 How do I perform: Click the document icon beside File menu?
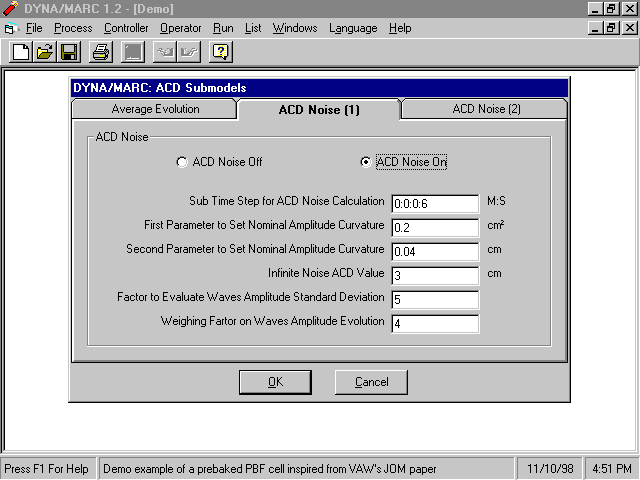point(11,29)
